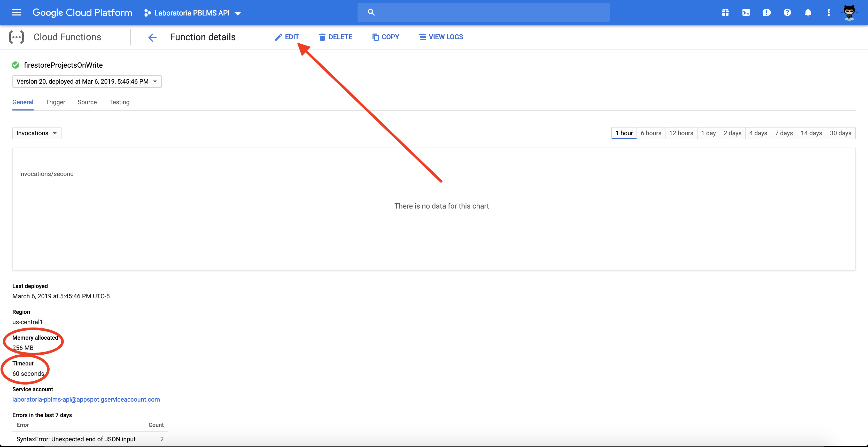Open the three-dot settings menu
Screen dimensions: 868x447
tap(828, 12)
